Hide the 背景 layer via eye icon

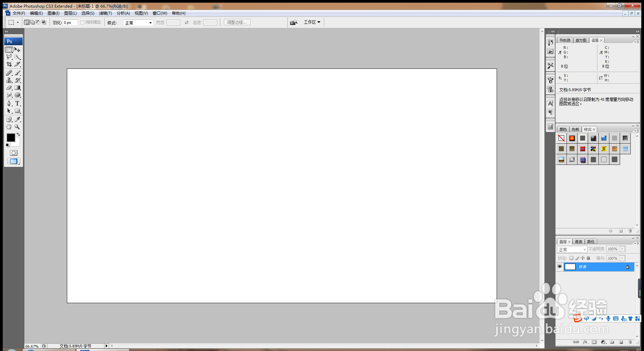click(x=560, y=267)
